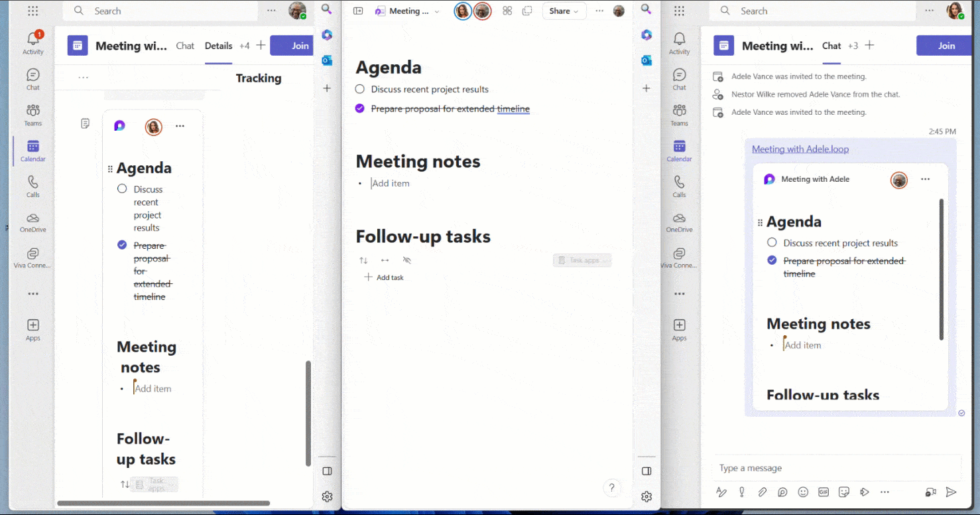980x515 pixels.
Task: Open the sticker picker in the compose toolbar
Action: tap(844, 492)
